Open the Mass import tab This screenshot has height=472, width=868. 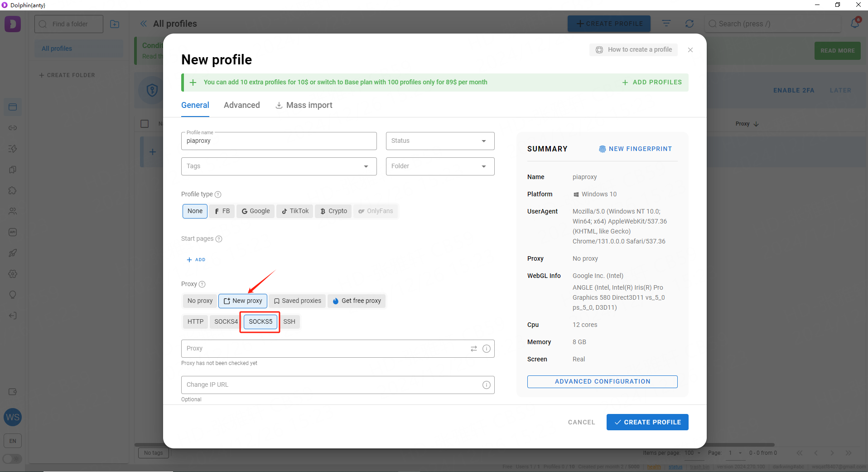click(304, 105)
